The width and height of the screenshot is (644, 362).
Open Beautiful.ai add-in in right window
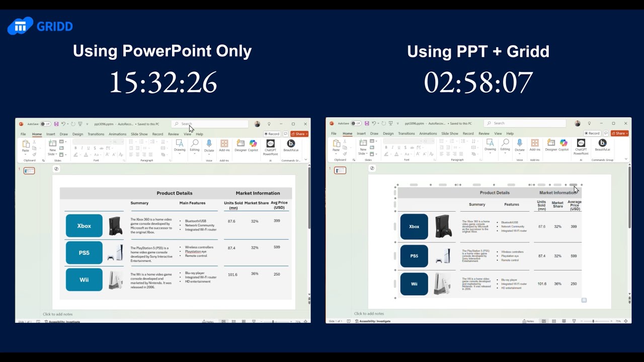(x=602, y=144)
